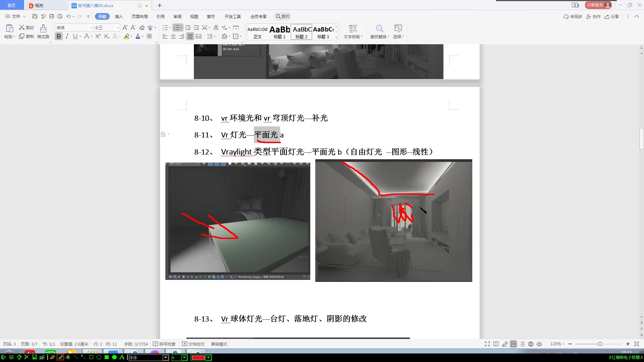Apply the 标题 1 style

coord(279,32)
